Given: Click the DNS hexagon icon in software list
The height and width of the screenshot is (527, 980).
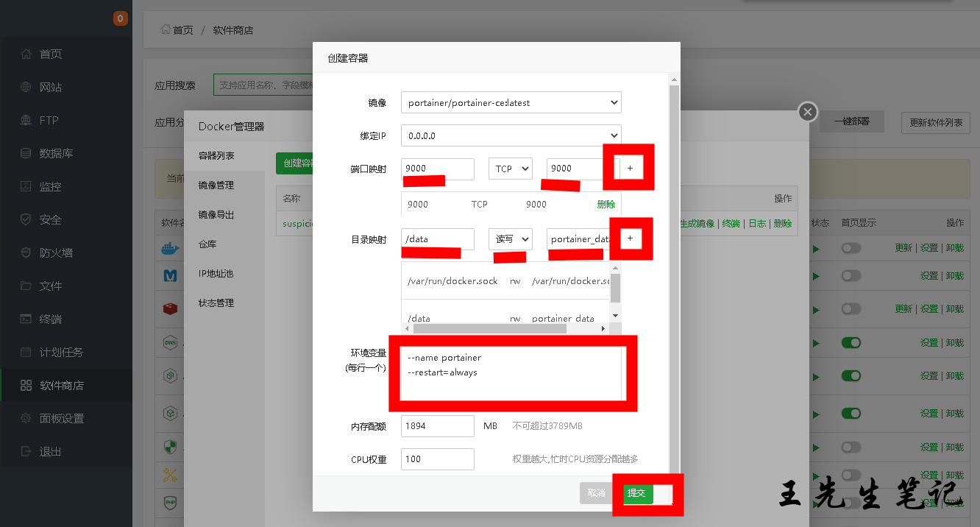Looking at the screenshot, I should click(171, 342).
